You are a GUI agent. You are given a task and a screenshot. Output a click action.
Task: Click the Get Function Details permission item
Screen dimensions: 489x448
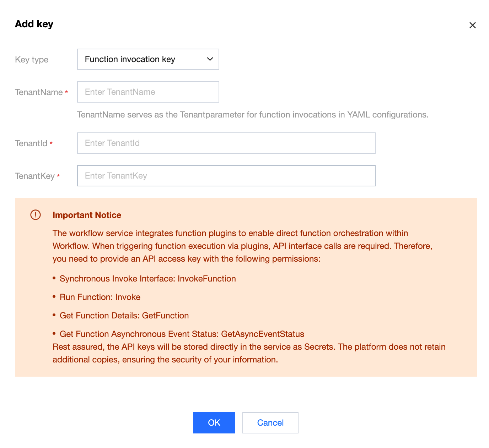pyautogui.click(x=124, y=316)
